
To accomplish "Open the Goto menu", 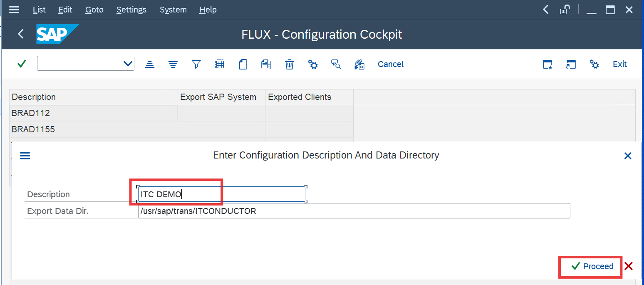I will (94, 10).
